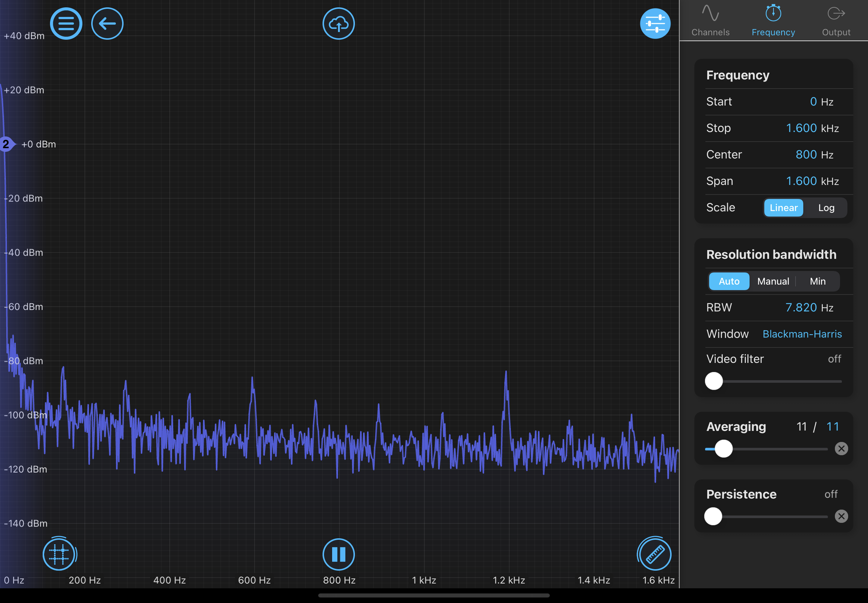Click the Frequency section heading
Image resolution: width=868 pixels, height=603 pixels.
pyautogui.click(x=738, y=75)
